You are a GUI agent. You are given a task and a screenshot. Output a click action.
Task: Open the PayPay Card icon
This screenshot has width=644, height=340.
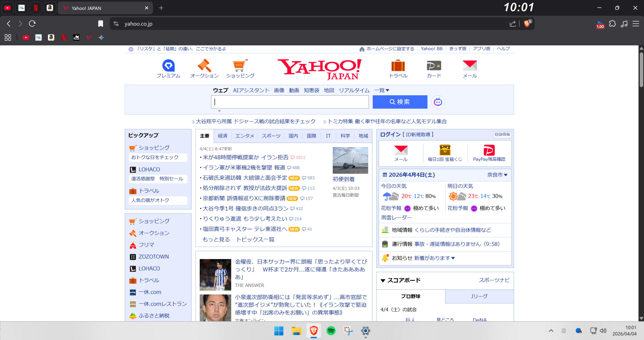pos(434,66)
